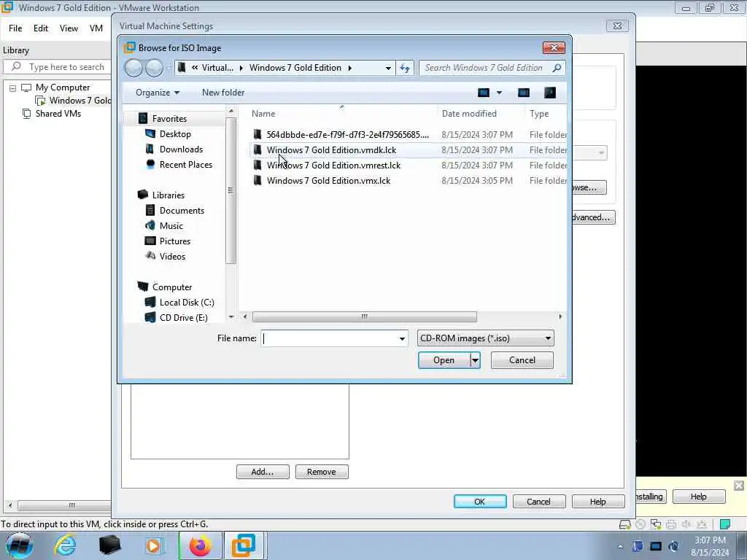Sort by the Name column header

263,113
